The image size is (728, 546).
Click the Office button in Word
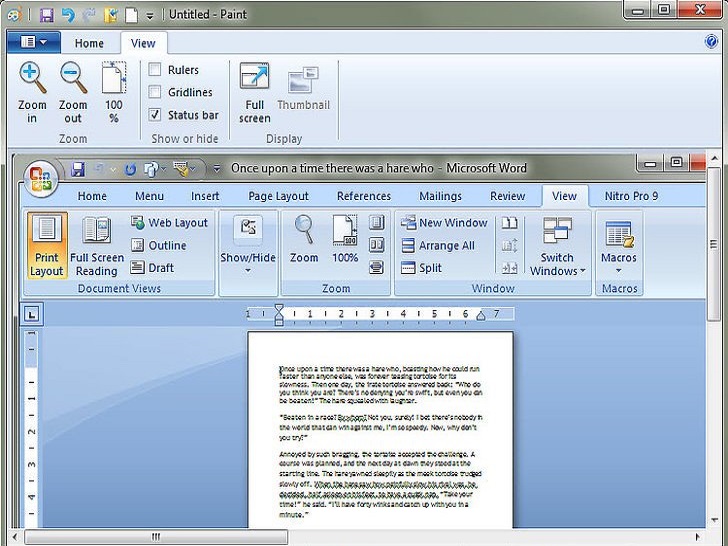click(41, 179)
